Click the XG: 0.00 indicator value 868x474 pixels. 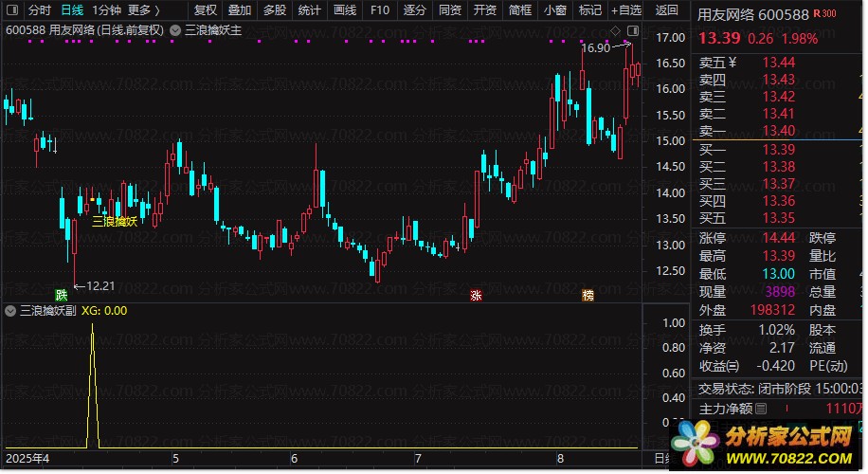point(104,311)
